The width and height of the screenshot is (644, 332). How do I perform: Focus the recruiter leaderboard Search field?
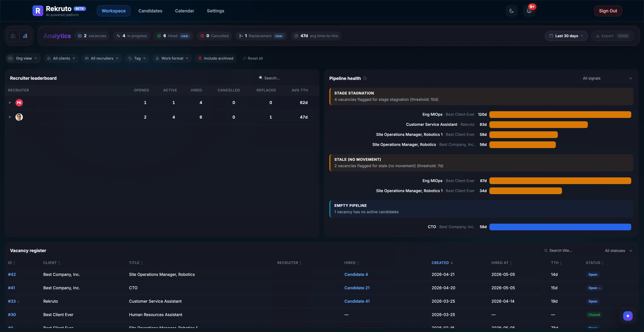[x=286, y=78]
